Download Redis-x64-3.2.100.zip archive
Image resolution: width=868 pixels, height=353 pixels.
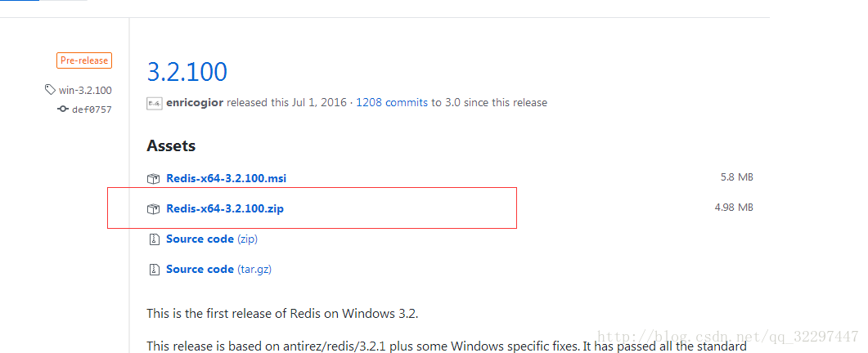225,209
